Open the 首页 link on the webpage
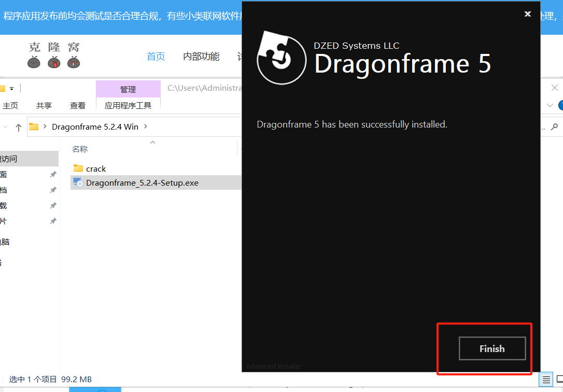Screen dimensions: 563x392 [156, 57]
